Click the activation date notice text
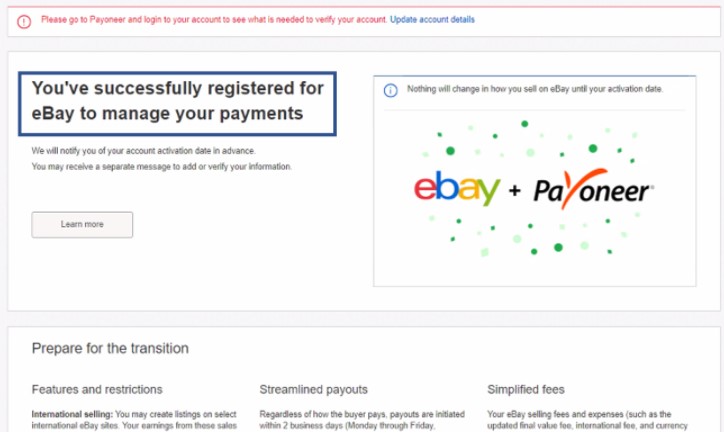The width and height of the screenshot is (724, 441). coord(535,89)
